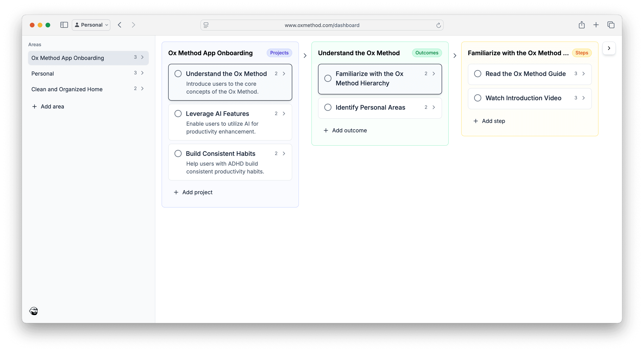Click the page settings icon in address bar
The image size is (644, 352).
click(206, 25)
